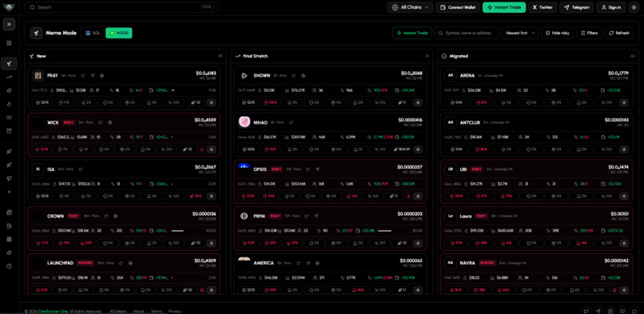
Task: Click Connect Wallet button
Action: (x=458, y=7)
